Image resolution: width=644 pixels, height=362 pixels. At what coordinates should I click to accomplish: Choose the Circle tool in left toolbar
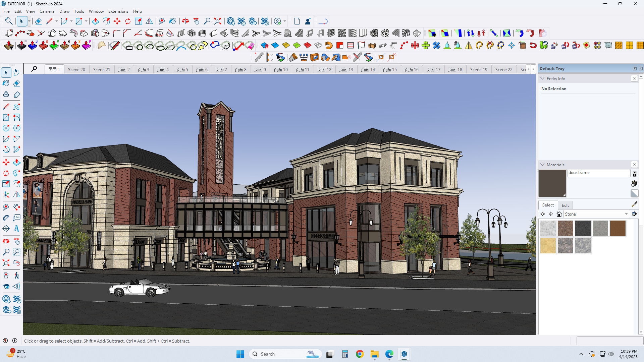tap(6, 128)
